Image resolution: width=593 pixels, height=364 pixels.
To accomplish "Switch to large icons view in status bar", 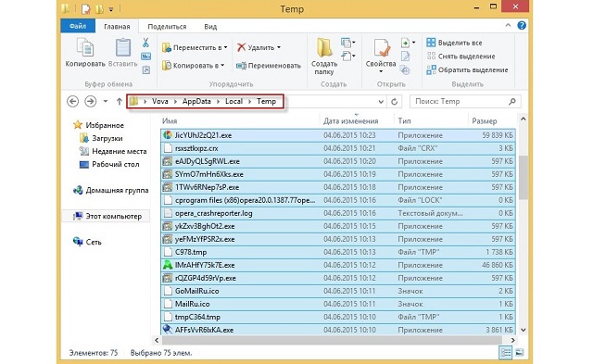I will pos(519,353).
